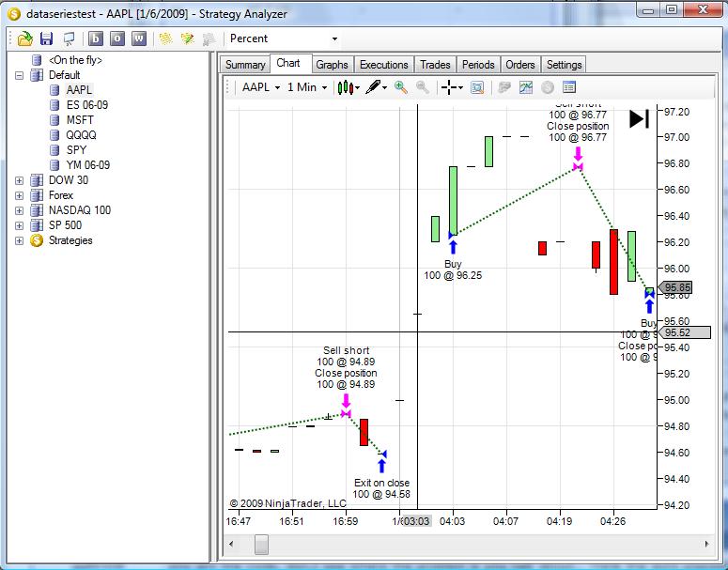Click the Exit on close 100 @ 94.58 label
Screen dimensions: 728x570
(381, 488)
